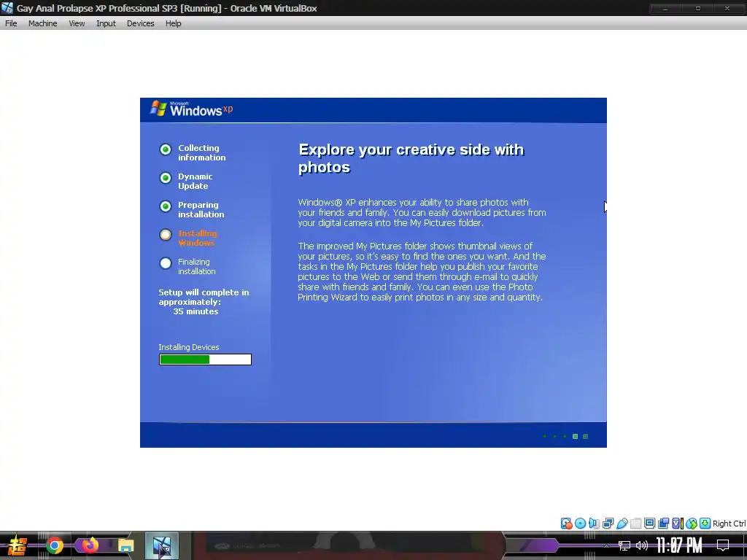
Task: Close the VirtualBox window
Action: [727, 8]
